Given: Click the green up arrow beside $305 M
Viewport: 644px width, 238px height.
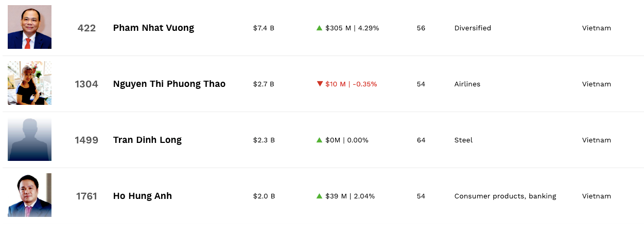Looking at the screenshot, I should [319, 28].
